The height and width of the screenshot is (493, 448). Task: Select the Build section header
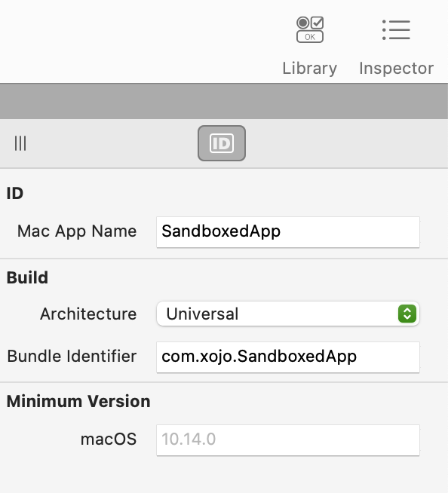click(27, 277)
